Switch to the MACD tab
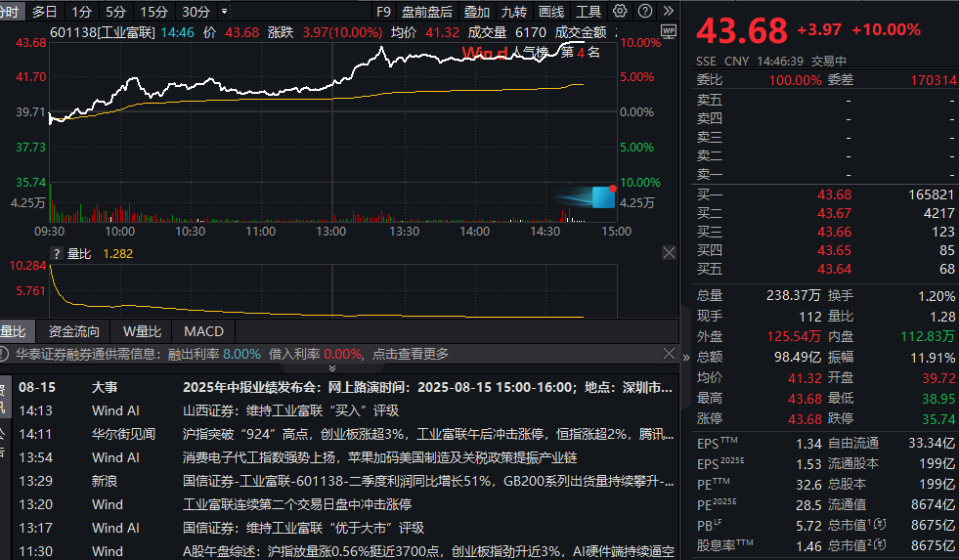959x560 pixels. (203, 331)
